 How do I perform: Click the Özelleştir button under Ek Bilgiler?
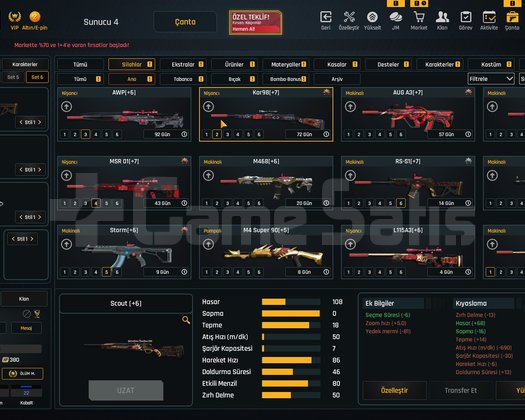[394, 390]
